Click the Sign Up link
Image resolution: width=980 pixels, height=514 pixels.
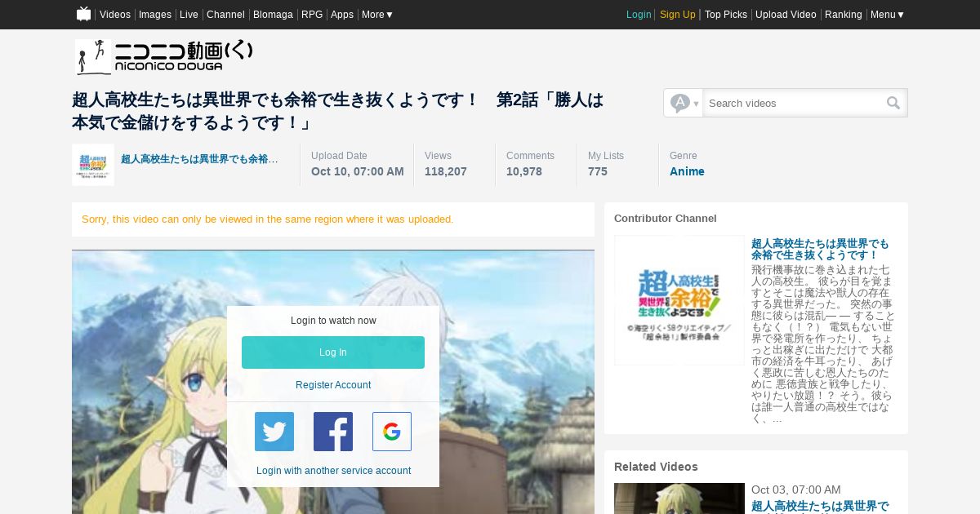pyautogui.click(x=678, y=15)
